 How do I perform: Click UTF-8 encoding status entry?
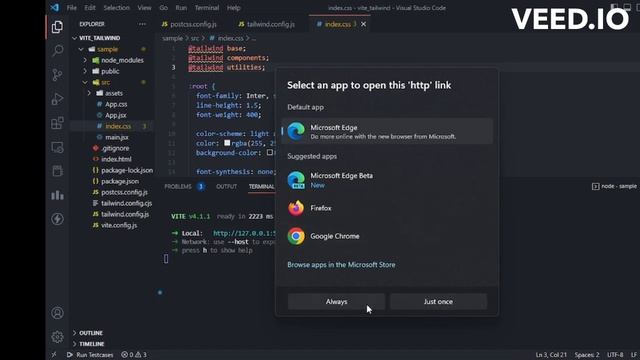(615, 355)
